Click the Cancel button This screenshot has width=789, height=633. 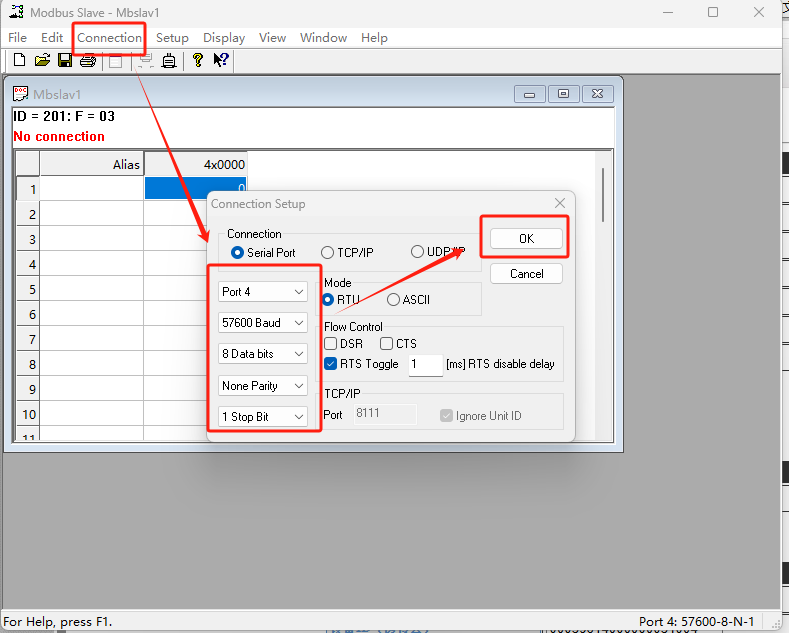click(x=526, y=274)
